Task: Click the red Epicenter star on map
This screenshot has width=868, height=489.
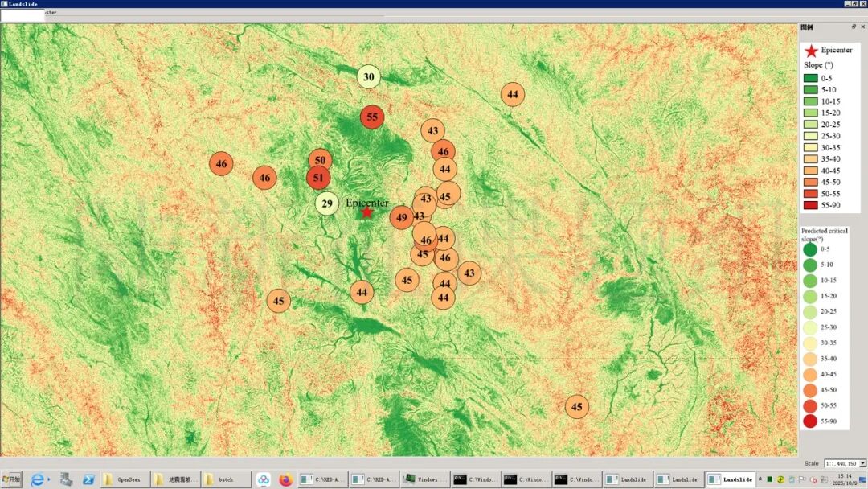Action: (x=367, y=212)
